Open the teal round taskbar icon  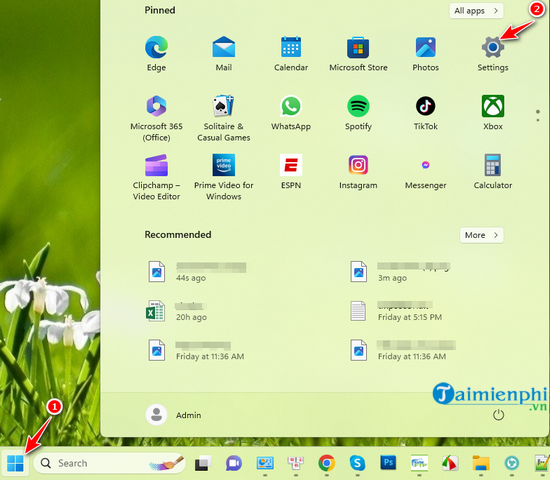[512, 463]
